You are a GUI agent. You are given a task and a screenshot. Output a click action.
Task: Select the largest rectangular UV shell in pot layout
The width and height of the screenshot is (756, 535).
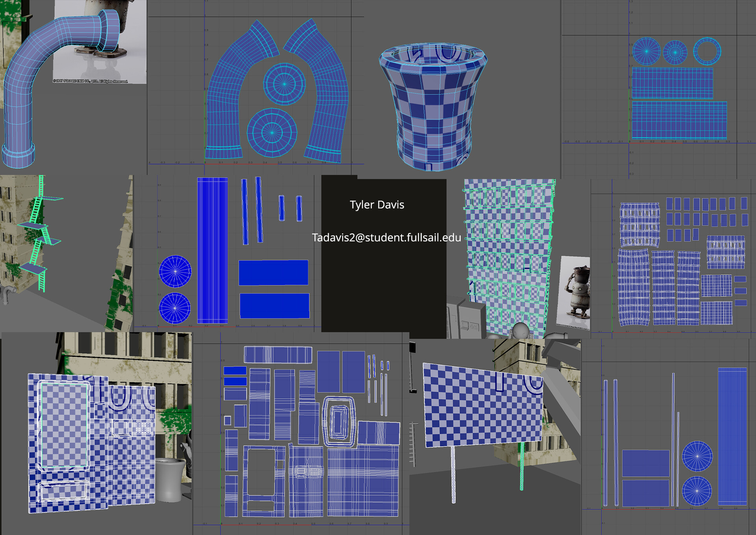coord(679,120)
